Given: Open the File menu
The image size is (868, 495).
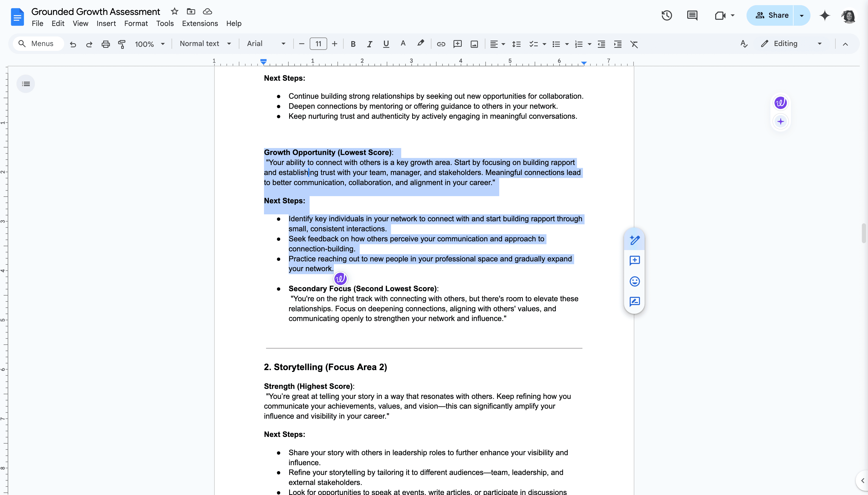Looking at the screenshot, I should coord(37,23).
